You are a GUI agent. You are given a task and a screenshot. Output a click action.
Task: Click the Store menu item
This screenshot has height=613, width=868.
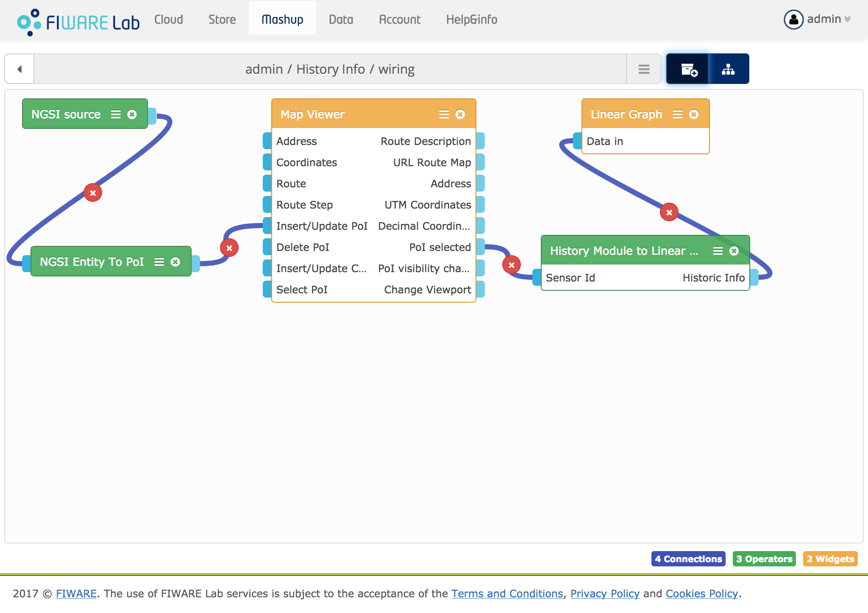click(x=222, y=19)
